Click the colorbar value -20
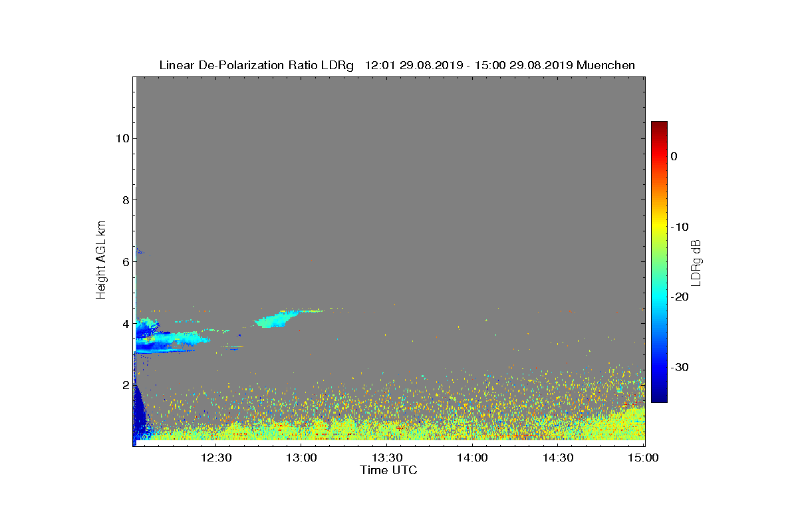Viewport: 798px width, 532px height. coord(679,297)
